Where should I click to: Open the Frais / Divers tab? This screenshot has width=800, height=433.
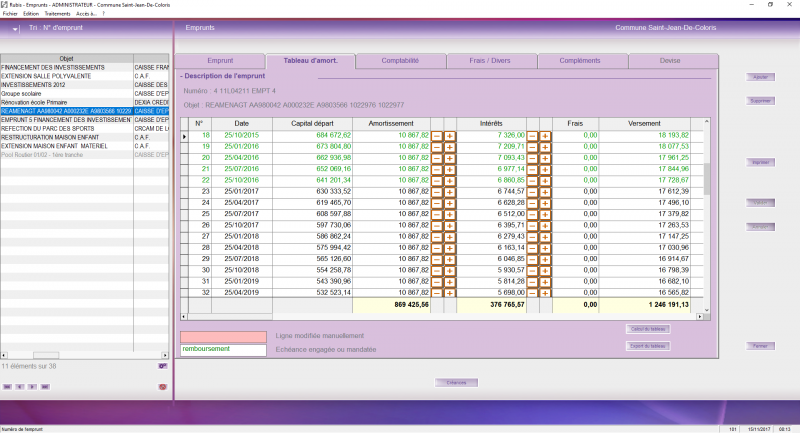(490, 61)
